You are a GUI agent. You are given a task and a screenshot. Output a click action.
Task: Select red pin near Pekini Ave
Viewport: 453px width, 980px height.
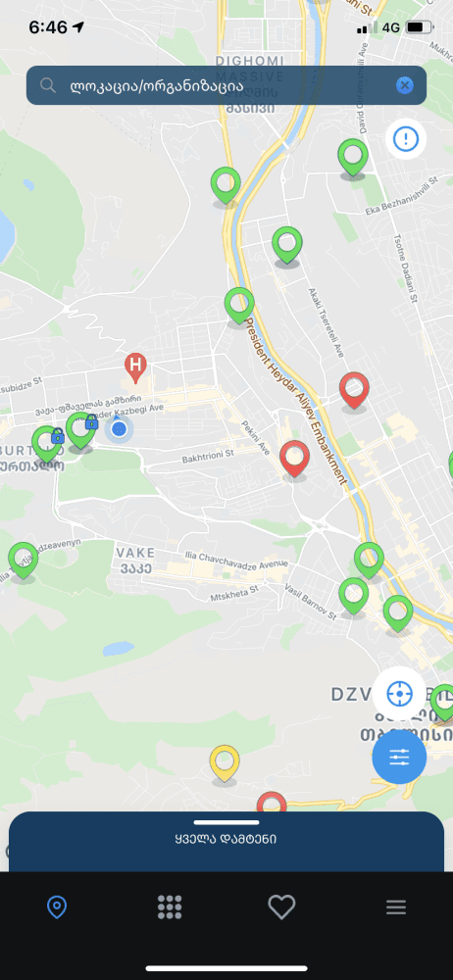[x=295, y=461]
